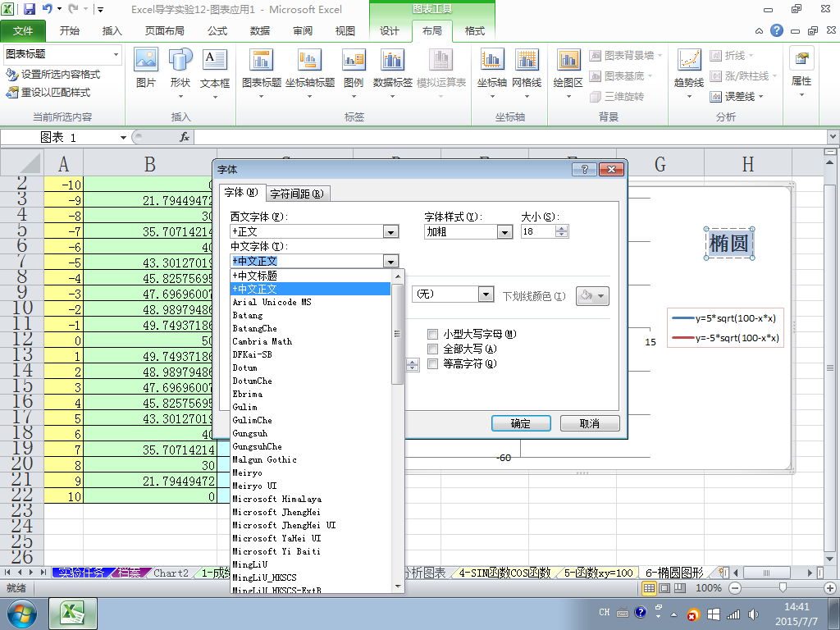This screenshot has height=630, width=840.
Task: Open the underline color (下划线颜色) picker
Action: pyautogui.click(x=592, y=295)
